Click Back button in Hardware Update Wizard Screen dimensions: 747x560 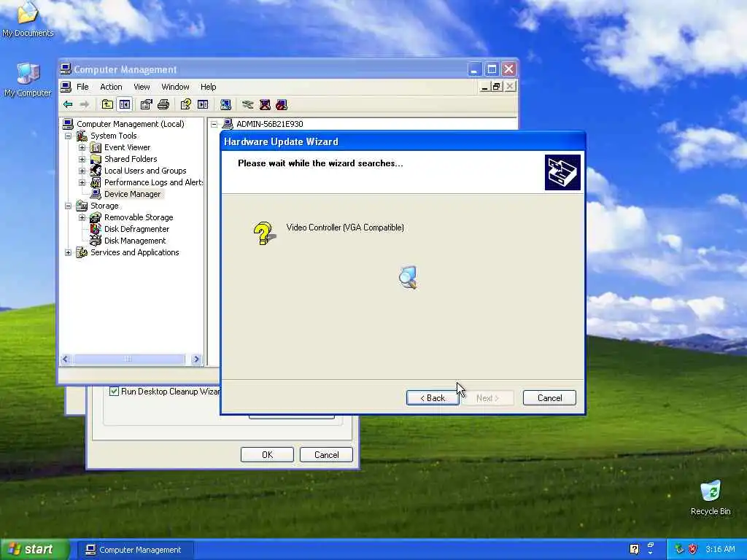(433, 398)
